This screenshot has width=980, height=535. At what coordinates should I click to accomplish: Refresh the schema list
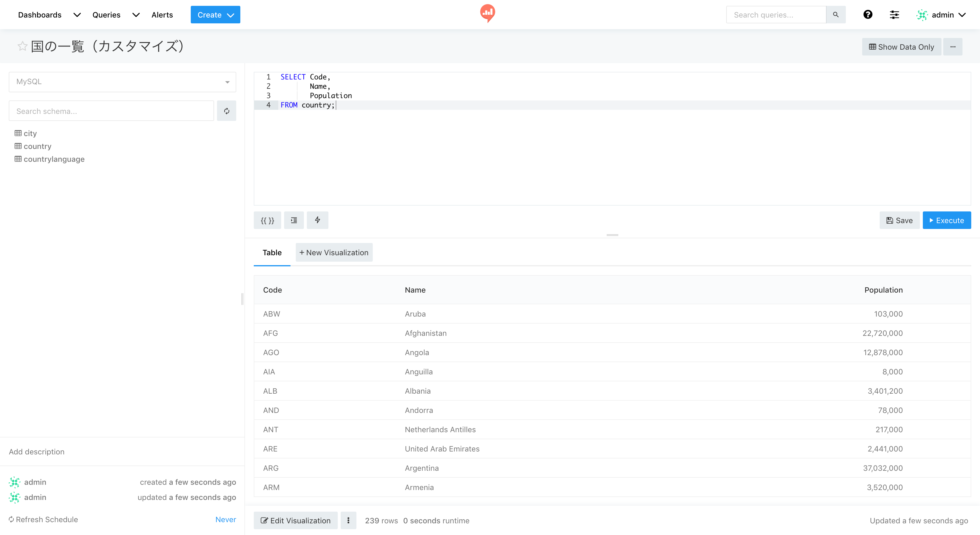[x=226, y=111]
